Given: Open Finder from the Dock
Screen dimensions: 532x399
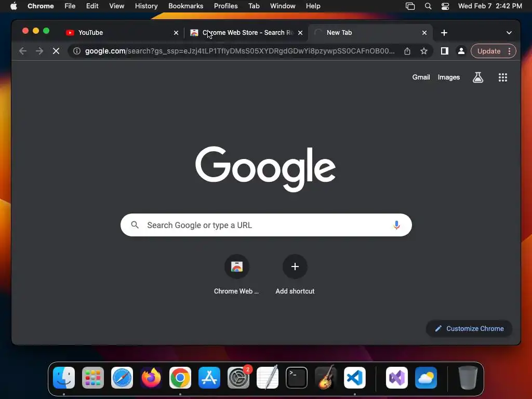Looking at the screenshot, I should [x=64, y=378].
